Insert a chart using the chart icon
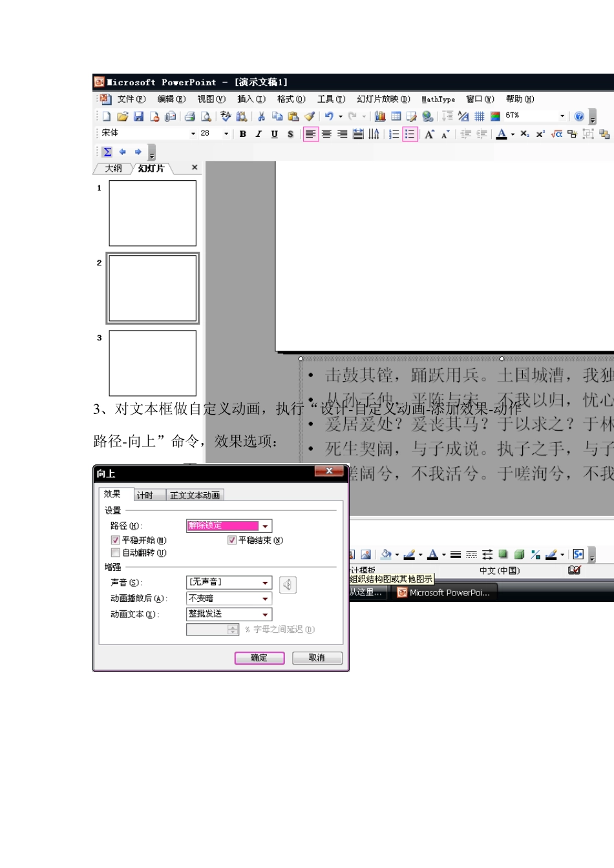 (380, 116)
